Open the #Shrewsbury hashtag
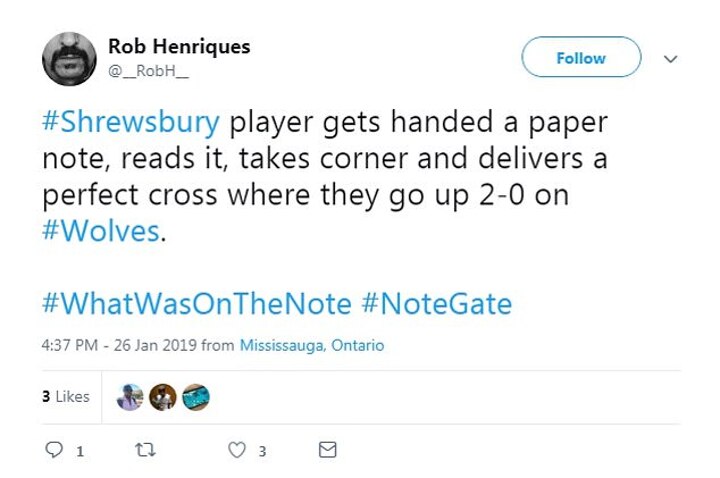Image resolution: width=720 pixels, height=478 pixels. pyautogui.click(x=131, y=123)
